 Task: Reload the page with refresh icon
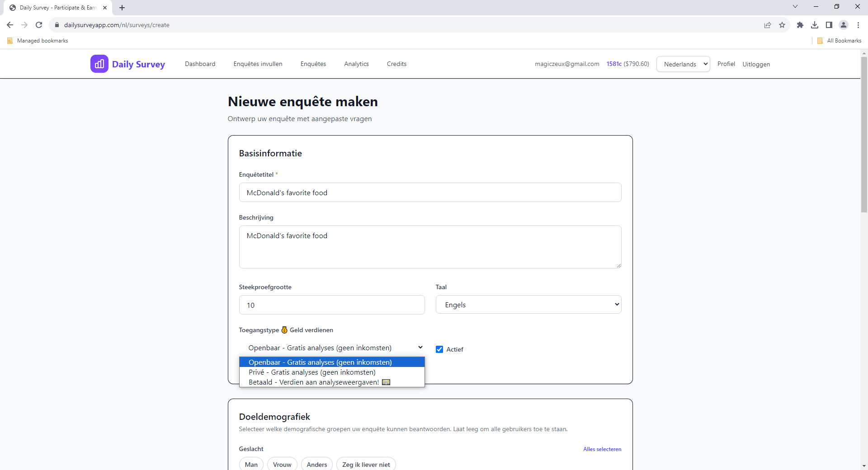pyautogui.click(x=39, y=25)
